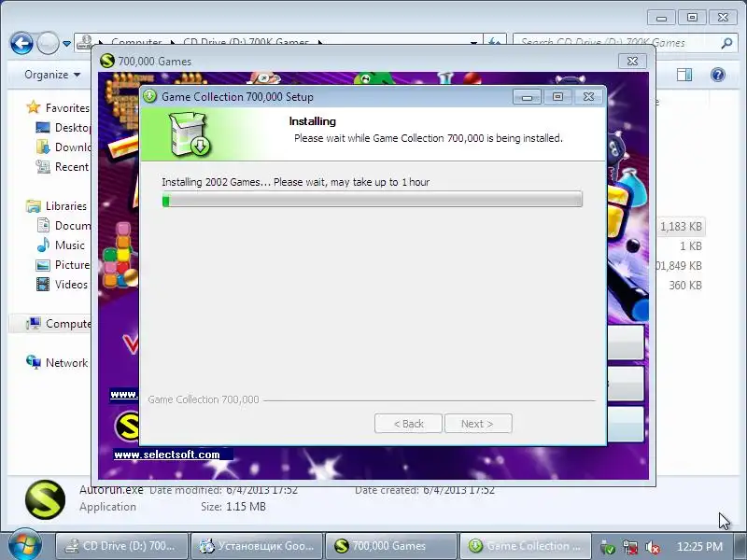This screenshot has height=560, width=747.
Task: Switch to CD Drive (D:) taskbar button
Action: [121, 546]
